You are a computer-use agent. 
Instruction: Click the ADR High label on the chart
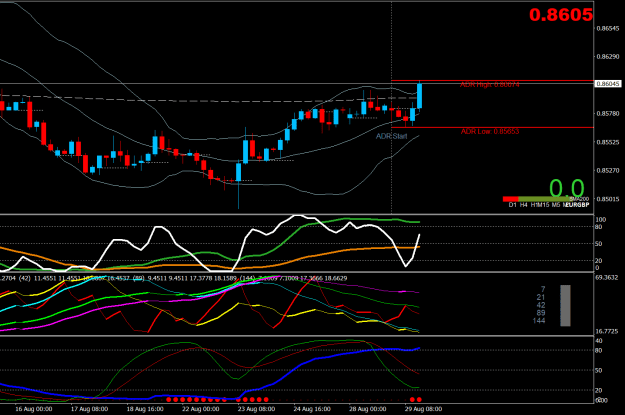pyautogui.click(x=490, y=85)
